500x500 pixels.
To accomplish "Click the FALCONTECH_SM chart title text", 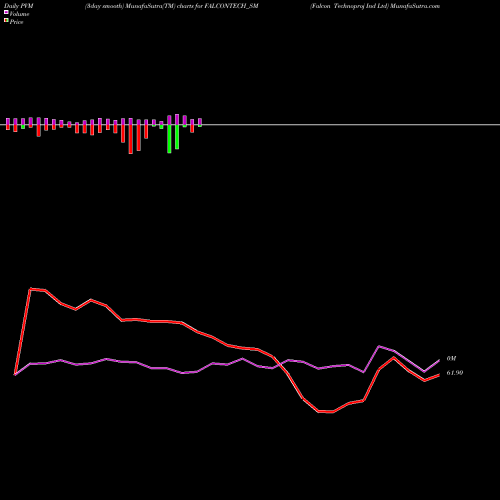I will [x=172, y=6].
